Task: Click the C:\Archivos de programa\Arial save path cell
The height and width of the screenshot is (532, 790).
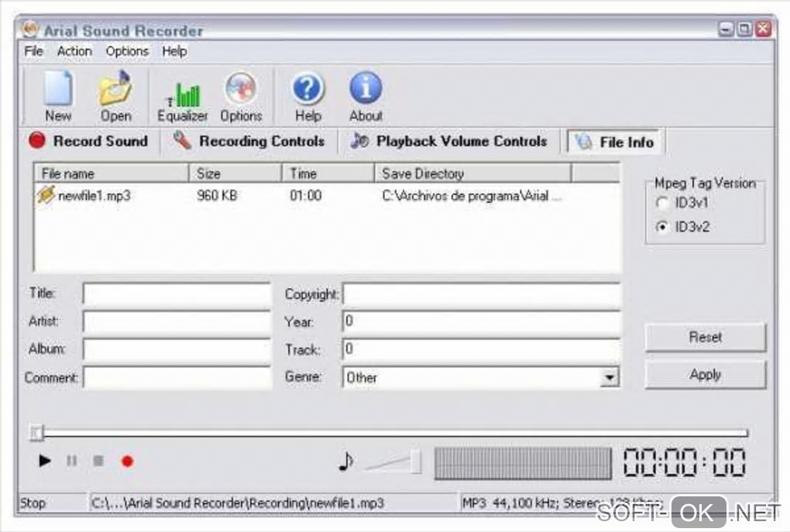Action: tap(471, 195)
